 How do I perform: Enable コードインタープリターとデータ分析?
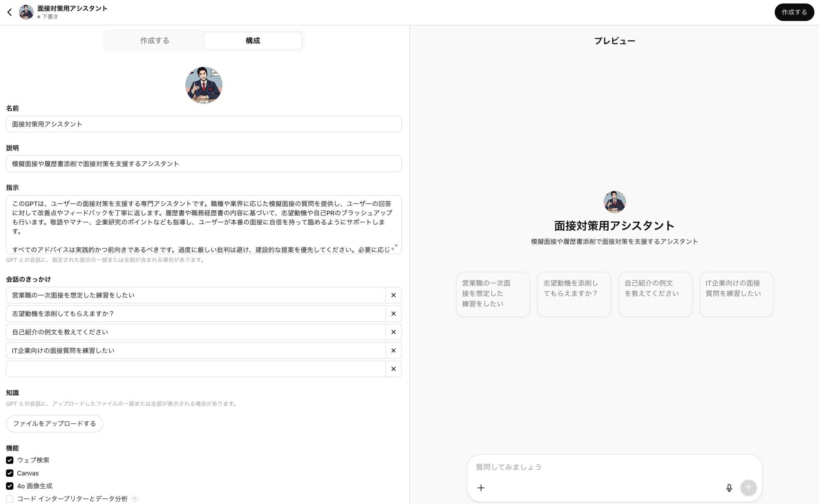(x=10, y=498)
